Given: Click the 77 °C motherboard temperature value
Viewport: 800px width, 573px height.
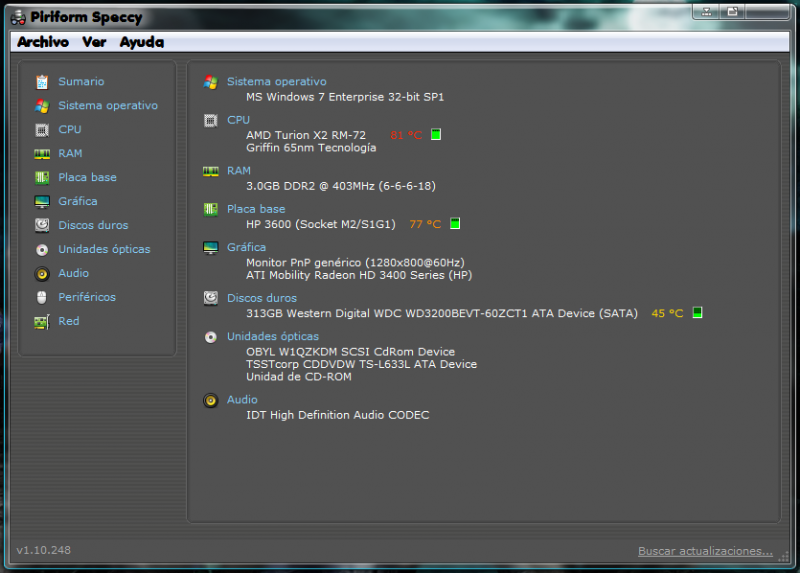Looking at the screenshot, I should (425, 225).
